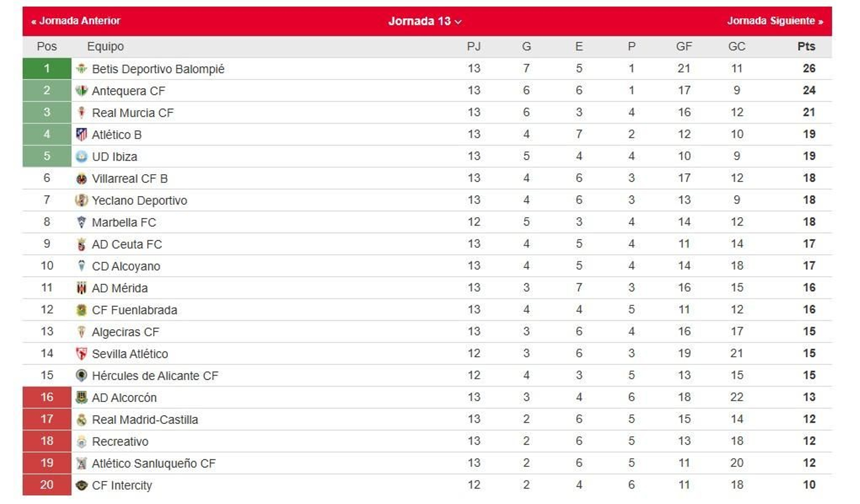Screen dimensions: 860x504
Task: Click the AD Alcorcón crest icon
Action: coord(81,398)
